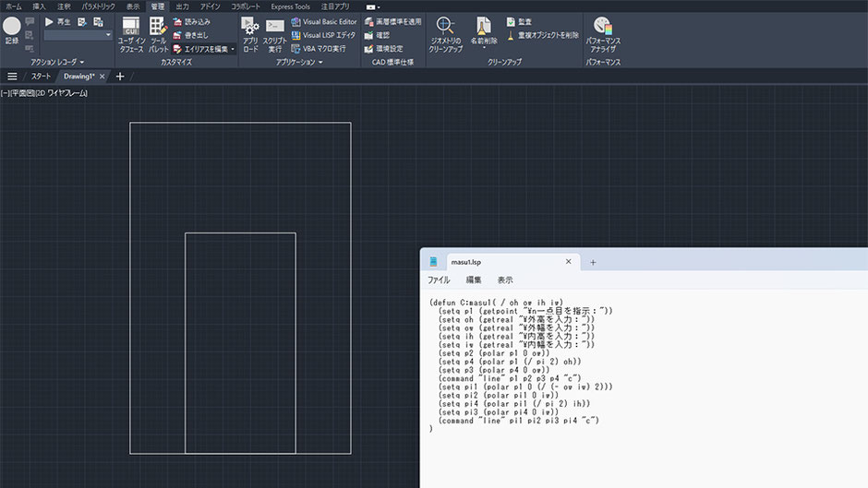868x488 pixels.
Task: Run the 監査 audit command
Action: 519,21
